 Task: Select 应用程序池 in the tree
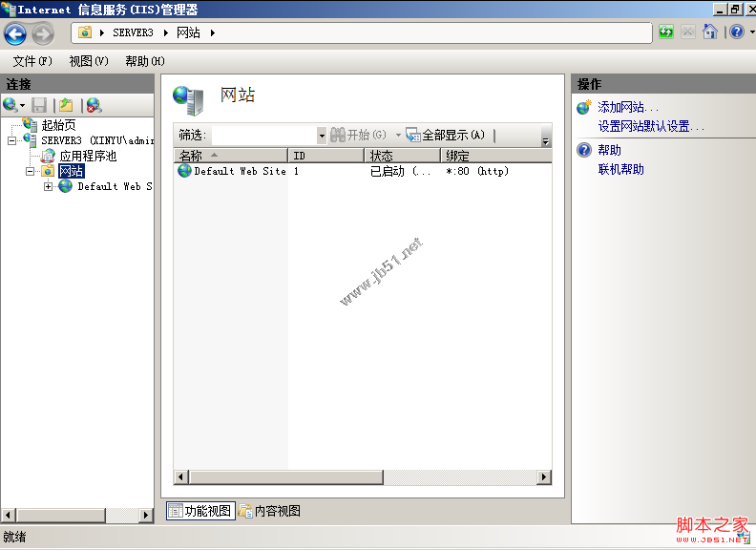point(88,156)
